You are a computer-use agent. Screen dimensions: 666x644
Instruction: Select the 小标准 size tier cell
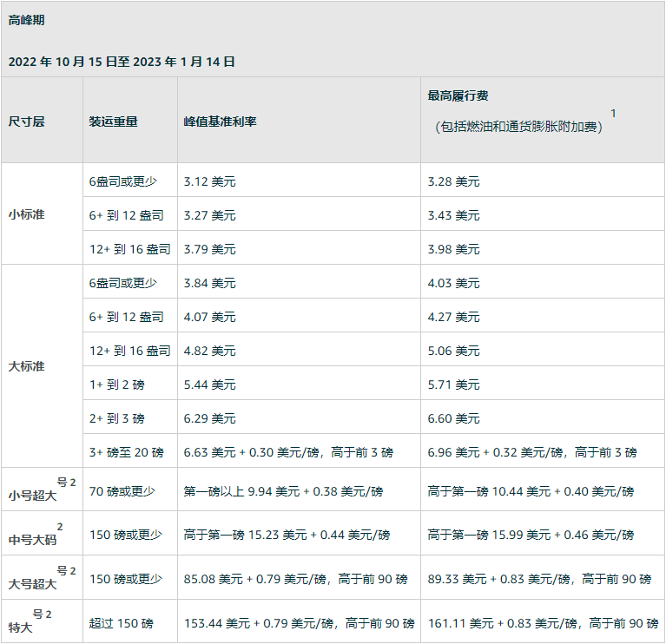26,214
